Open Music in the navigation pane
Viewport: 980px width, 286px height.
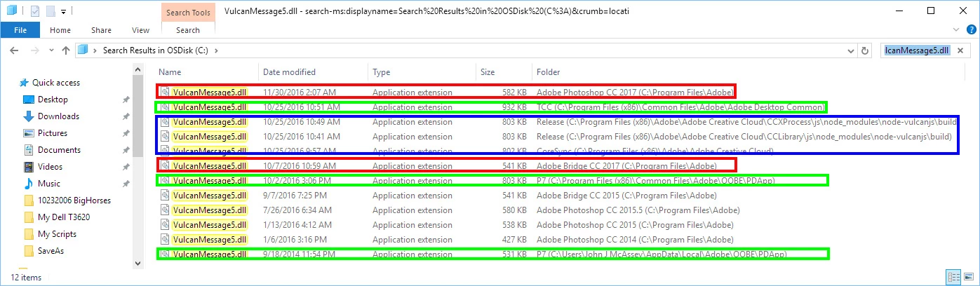(x=48, y=184)
